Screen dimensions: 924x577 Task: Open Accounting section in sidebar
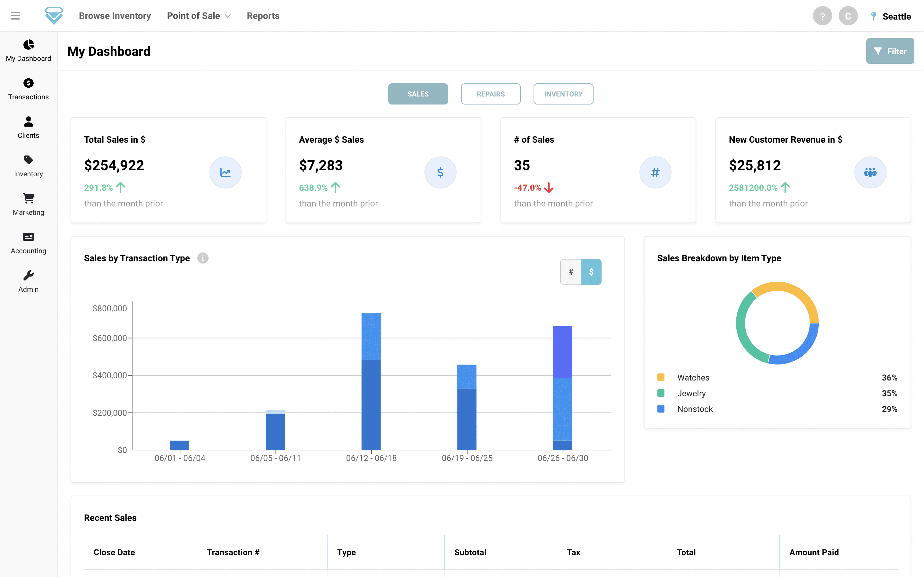[x=28, y=237]
